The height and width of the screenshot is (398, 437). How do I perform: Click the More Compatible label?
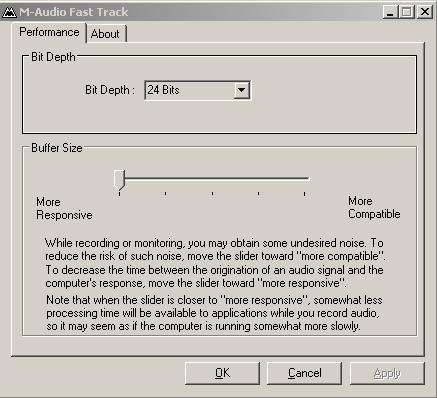tap(374, 207)
